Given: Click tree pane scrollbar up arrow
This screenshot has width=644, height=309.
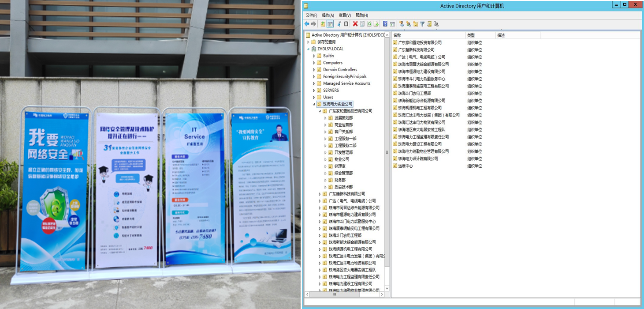Looking at the screenshot, I should point(387,35).
